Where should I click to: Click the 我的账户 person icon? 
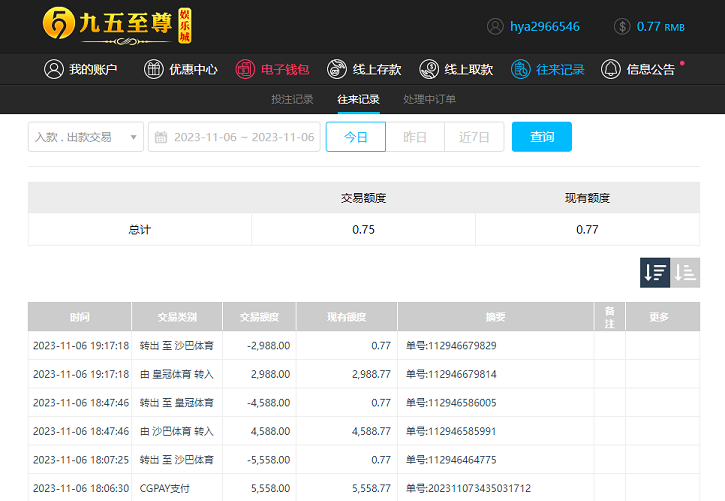pyautogui.click(x=53, y=70)
